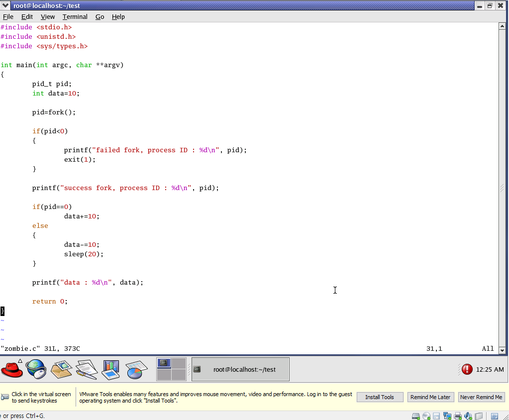Open the Help menu
Viewport: 509px width, 420px height.
(x=118, y=16)
